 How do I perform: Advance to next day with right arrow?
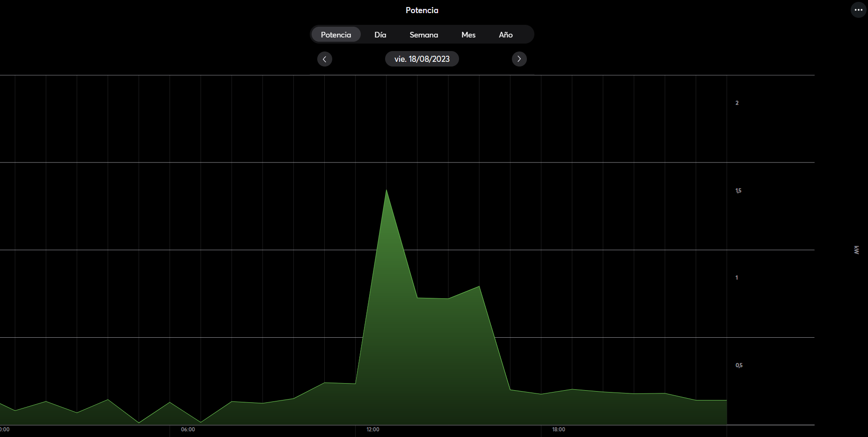[519, 59]
